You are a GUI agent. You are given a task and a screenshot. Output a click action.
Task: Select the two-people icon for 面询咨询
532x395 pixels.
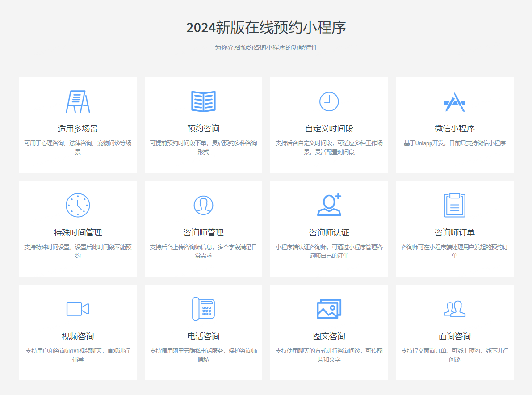[x=454, y=309]
